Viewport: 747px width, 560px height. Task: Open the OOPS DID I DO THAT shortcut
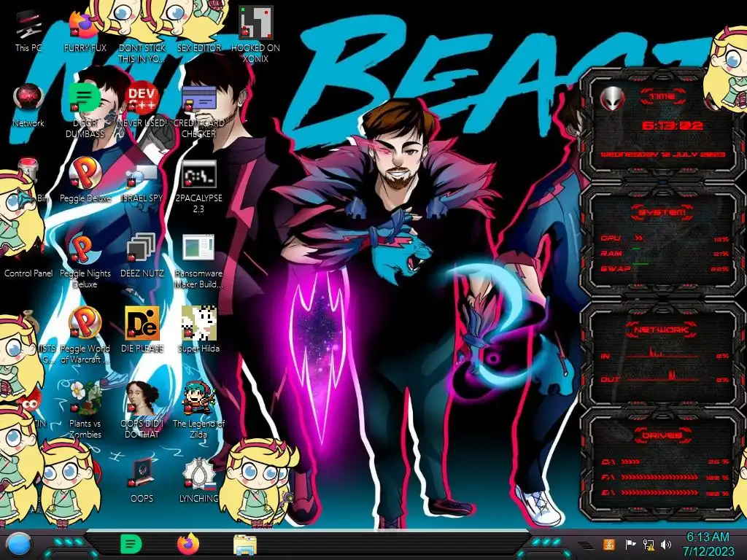click(142, 411)
